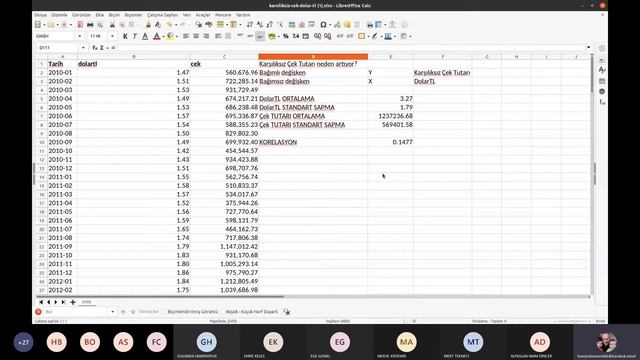Image resolution: width=640 pixels, height=360 pixels.
Task: Select the MT participant avatar tile
Action: [473, 342]
